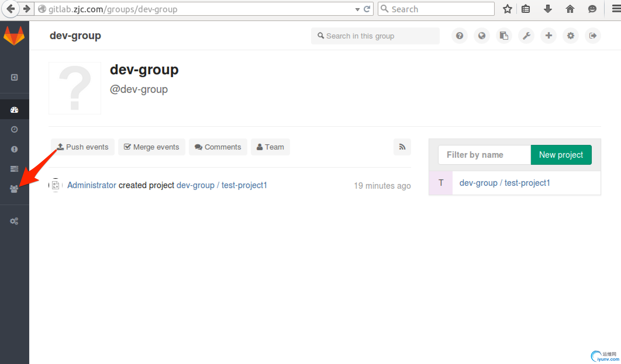Open the issues exclamation sidebar icon
The width and height of the screenshot is (621, 364).
coord(14,149)
